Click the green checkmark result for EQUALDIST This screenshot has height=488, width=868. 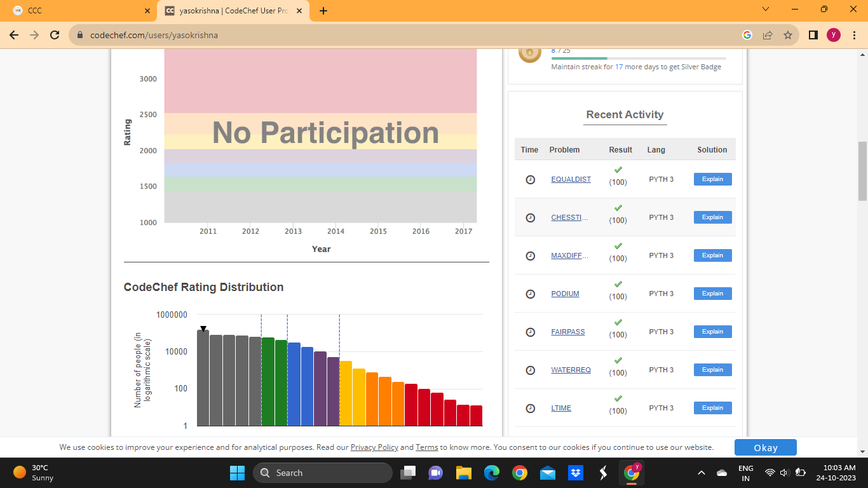[618, 170]
